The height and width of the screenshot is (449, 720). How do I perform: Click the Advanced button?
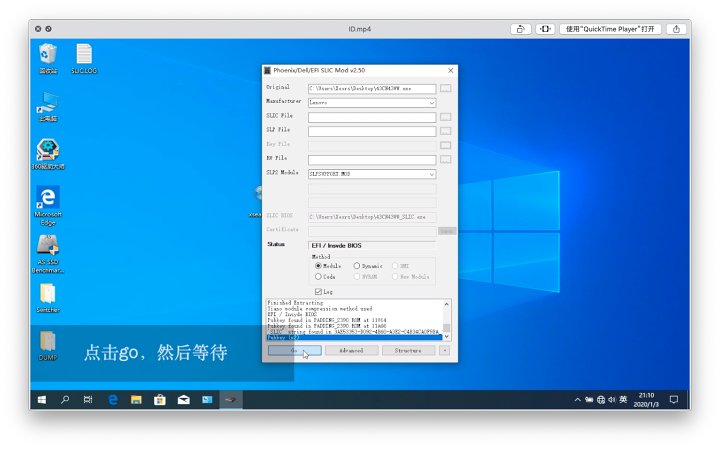point(351,351)
